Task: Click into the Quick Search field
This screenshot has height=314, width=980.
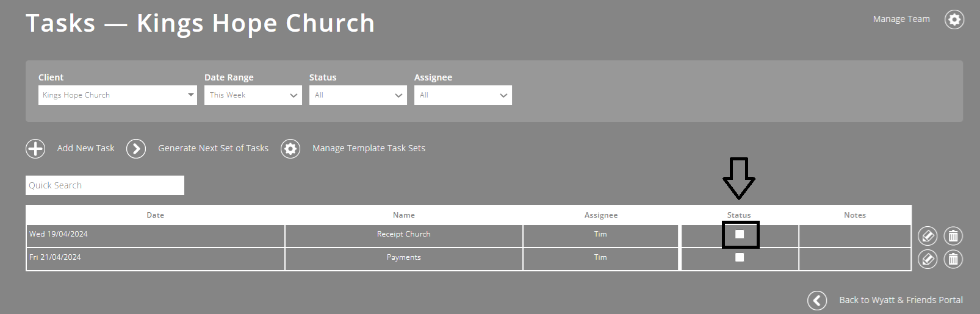Action: coord(105,185)
